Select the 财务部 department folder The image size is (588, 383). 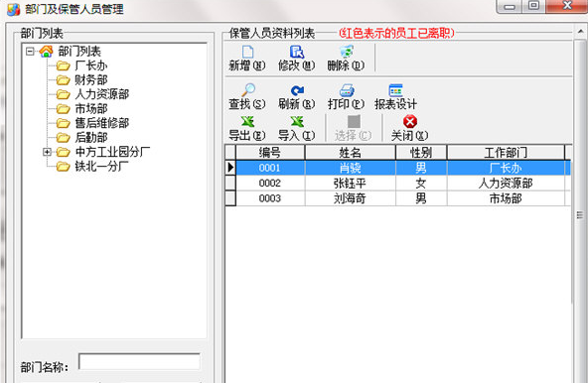point(91,79)
